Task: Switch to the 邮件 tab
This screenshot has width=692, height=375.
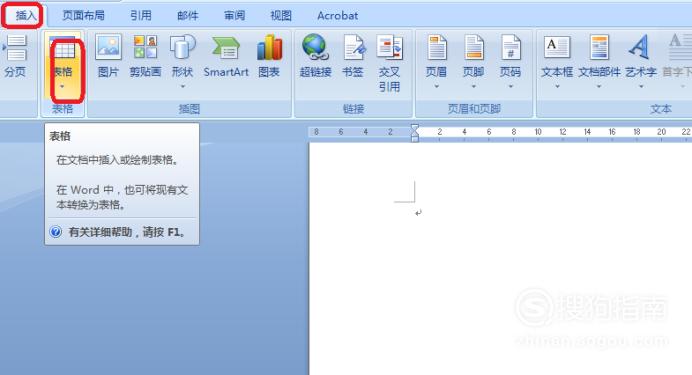Action: pos(188,15)
